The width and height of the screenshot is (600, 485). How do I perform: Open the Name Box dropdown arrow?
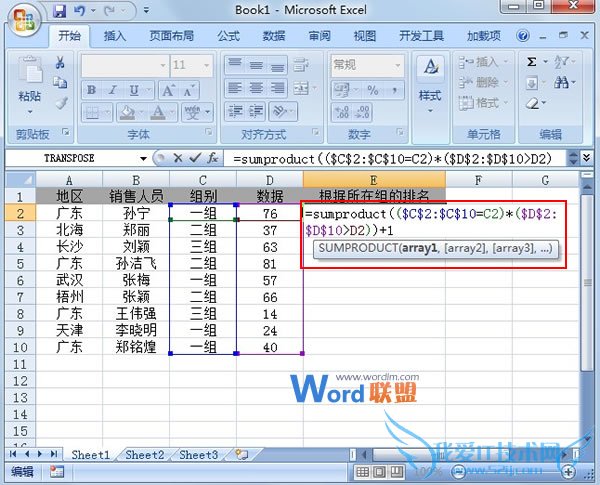pos(143,158)
